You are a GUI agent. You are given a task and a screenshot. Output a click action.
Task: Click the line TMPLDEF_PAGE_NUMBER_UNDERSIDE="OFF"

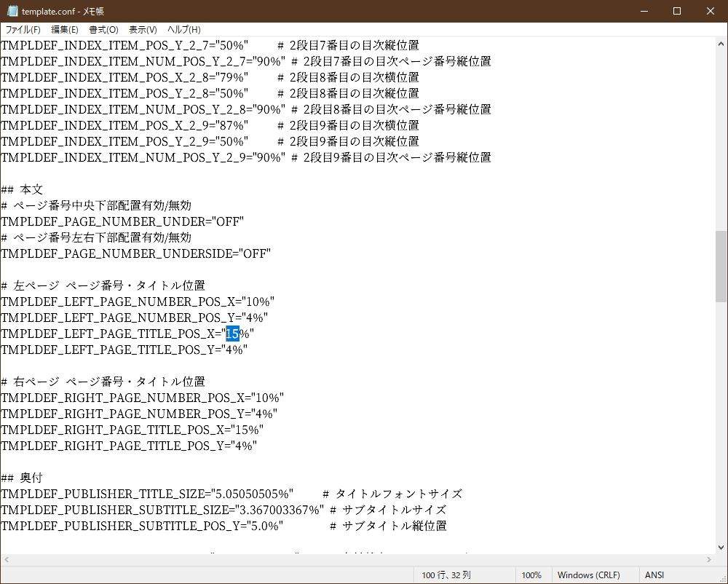136,253
